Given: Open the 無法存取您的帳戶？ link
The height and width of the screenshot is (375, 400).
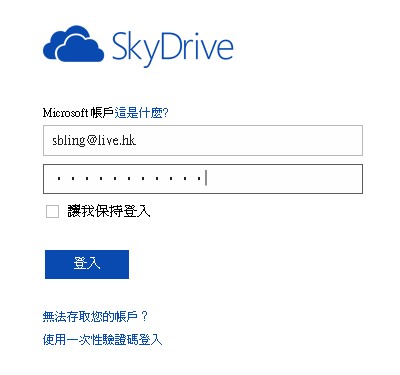Looking at the screenshot, I should 95,316.
